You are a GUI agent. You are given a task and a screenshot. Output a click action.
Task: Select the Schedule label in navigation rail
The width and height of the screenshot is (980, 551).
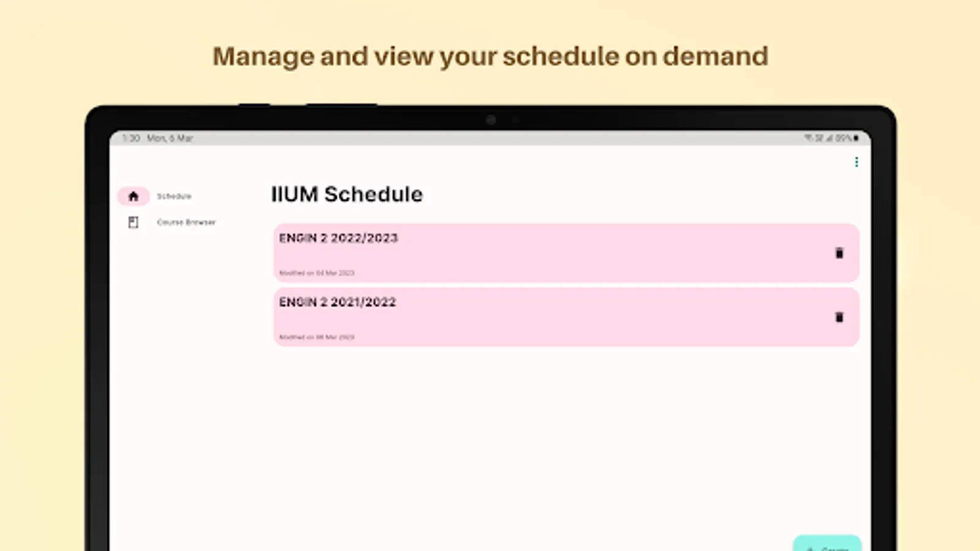[x=174, y=197]
